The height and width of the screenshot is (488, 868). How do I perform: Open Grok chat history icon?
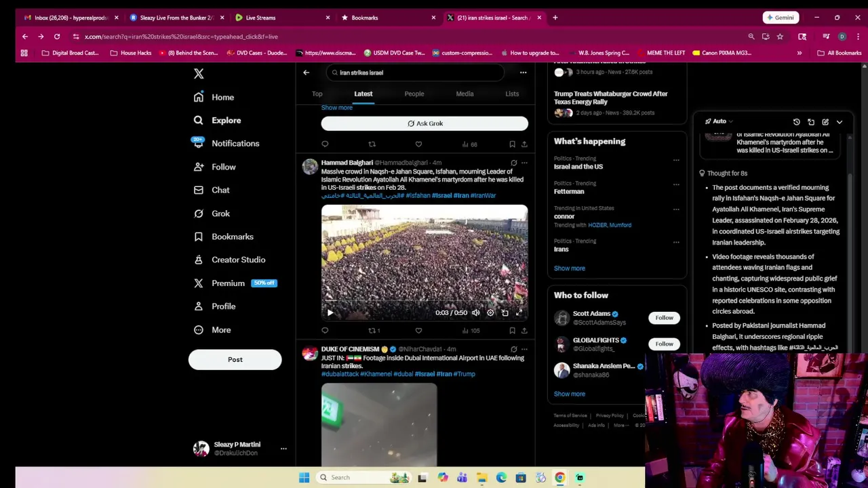[x=797, y=122]
